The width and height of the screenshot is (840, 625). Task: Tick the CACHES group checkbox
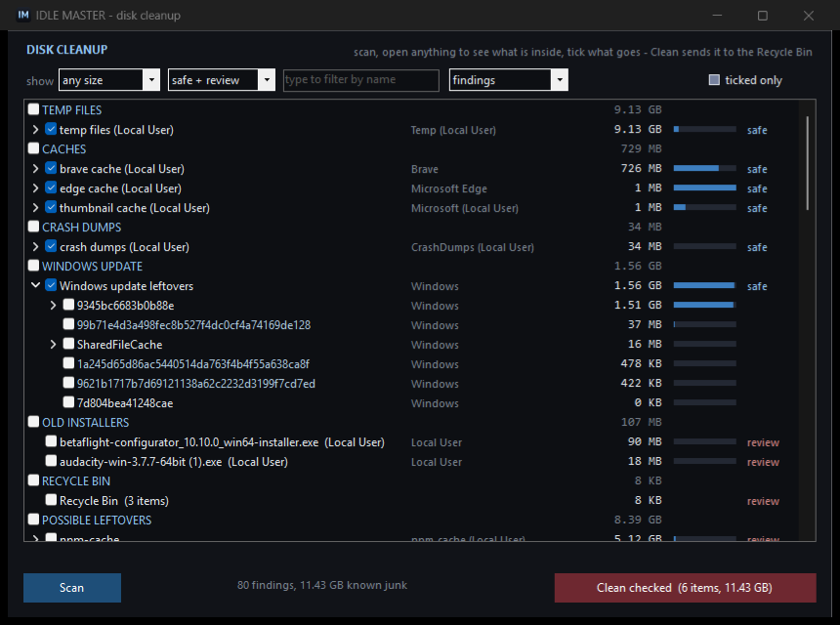(x=33, y=148)
